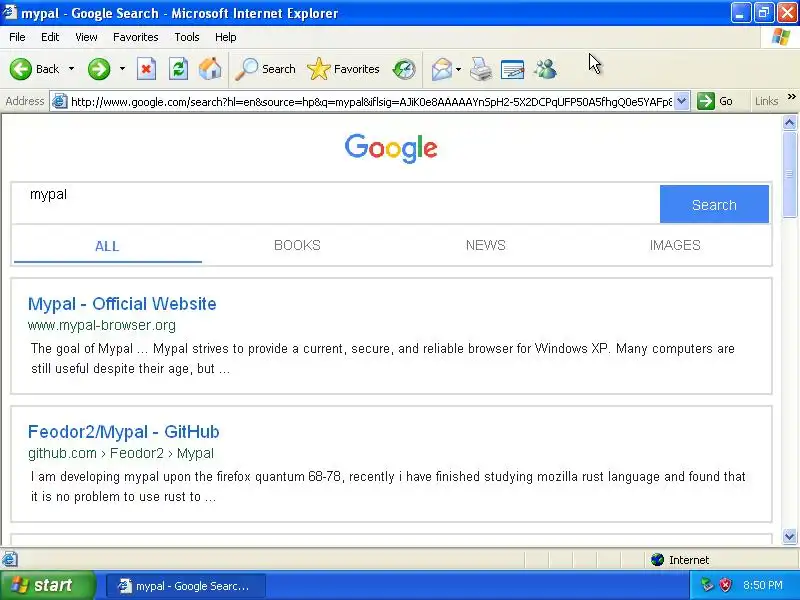Click the green Go button
800x600 pixels.
click(x=715, y=101)
